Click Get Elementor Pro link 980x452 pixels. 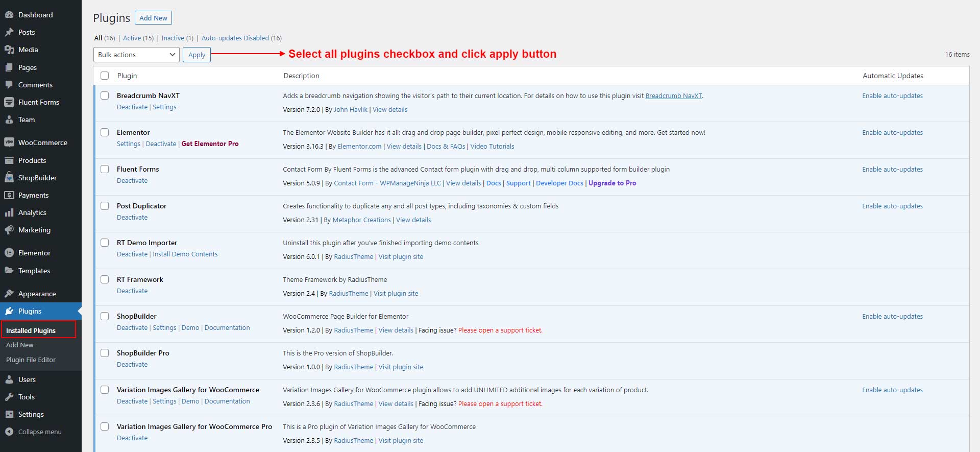click(210, 144)
